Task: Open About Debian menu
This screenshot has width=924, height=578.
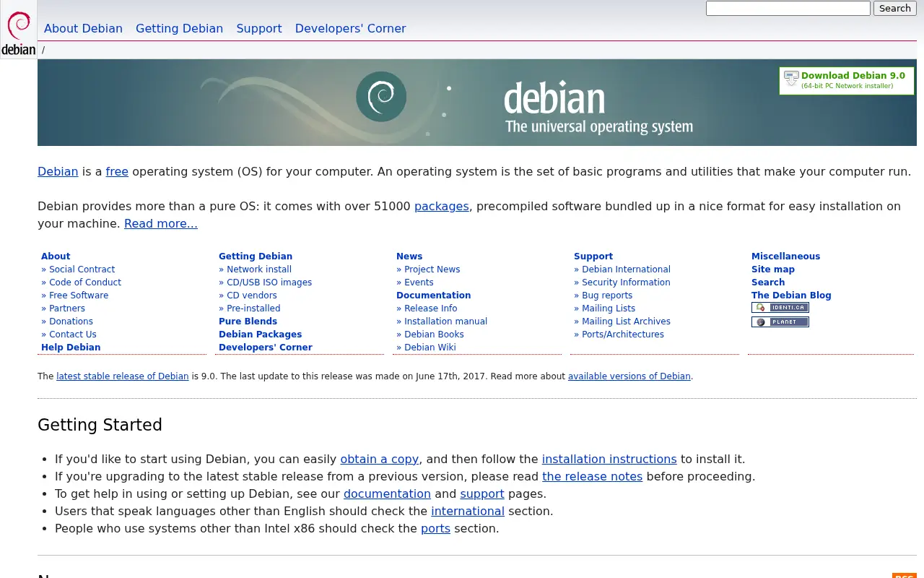Action: click(x=83, y=28)
